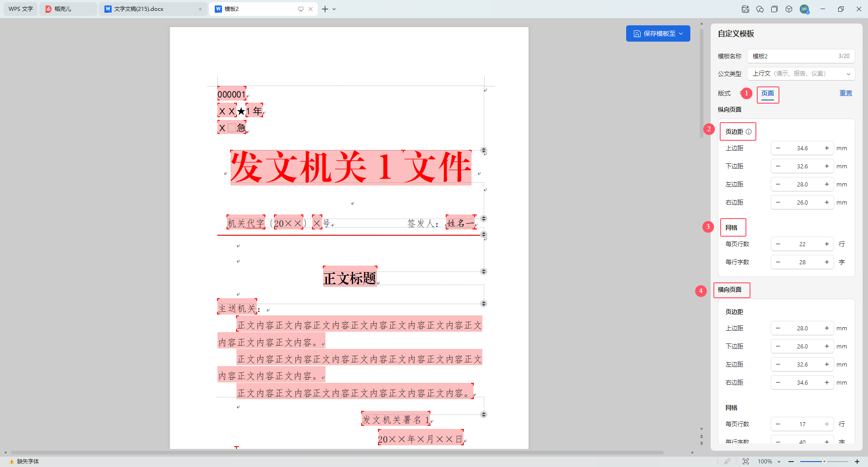Click the zoom slider handle
868x467 pixels.
pyautogui.click(x=824, y=461)
